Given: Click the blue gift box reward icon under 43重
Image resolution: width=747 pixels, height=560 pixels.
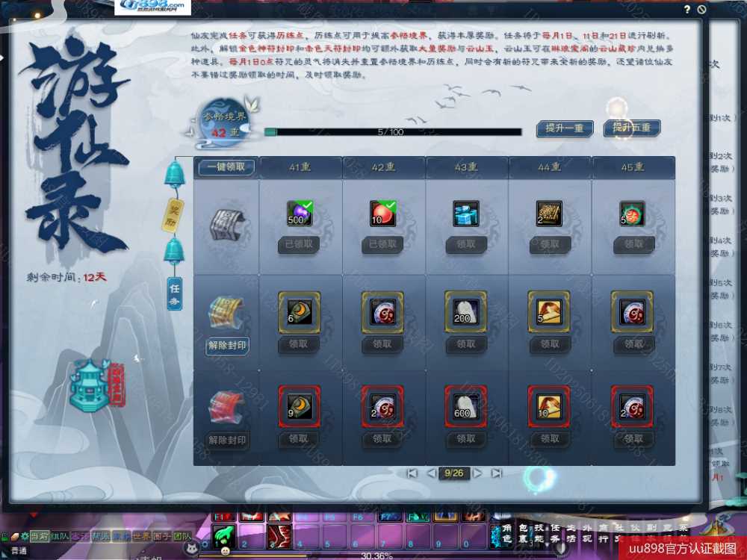Looking at the screenshot, I should 465,214.
